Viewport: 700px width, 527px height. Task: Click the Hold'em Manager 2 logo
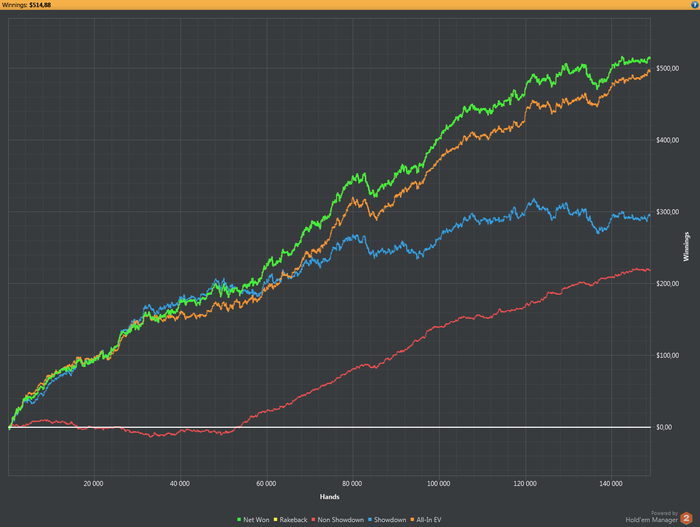(x=686, y=518)
